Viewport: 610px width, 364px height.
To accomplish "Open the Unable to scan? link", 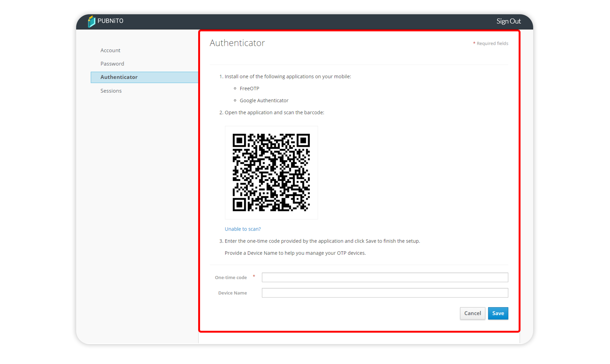I will (243, 229).
